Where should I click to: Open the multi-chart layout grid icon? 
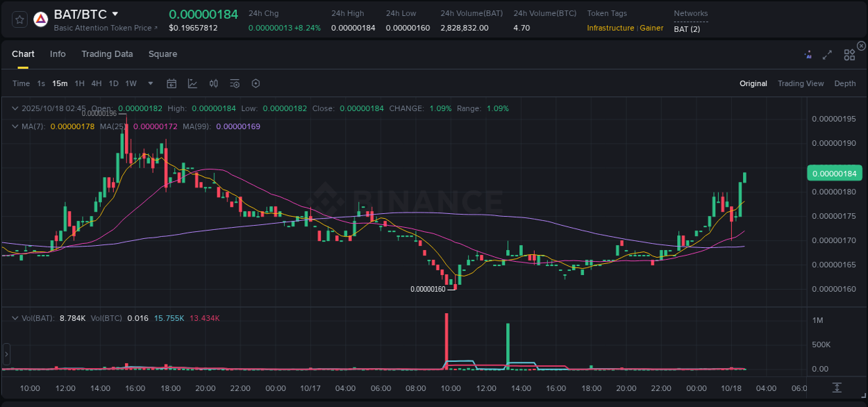(849, 55)
